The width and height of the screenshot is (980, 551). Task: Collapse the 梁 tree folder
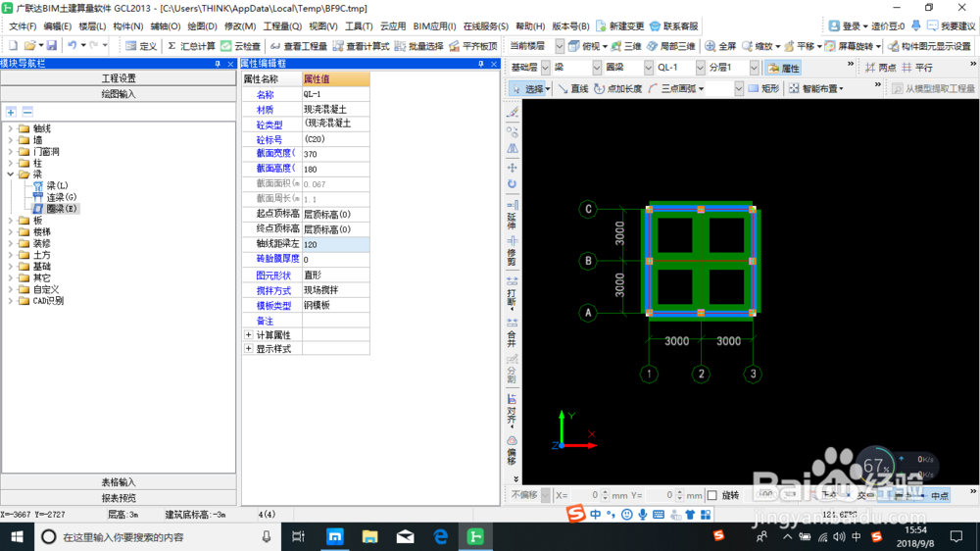tap(10, 175)
